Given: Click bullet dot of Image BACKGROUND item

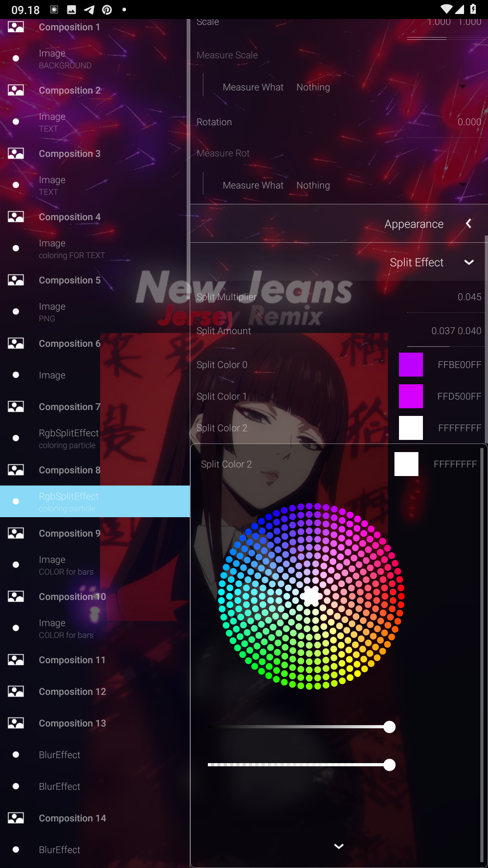Looking at the screenshot, I should click(16, 58).
